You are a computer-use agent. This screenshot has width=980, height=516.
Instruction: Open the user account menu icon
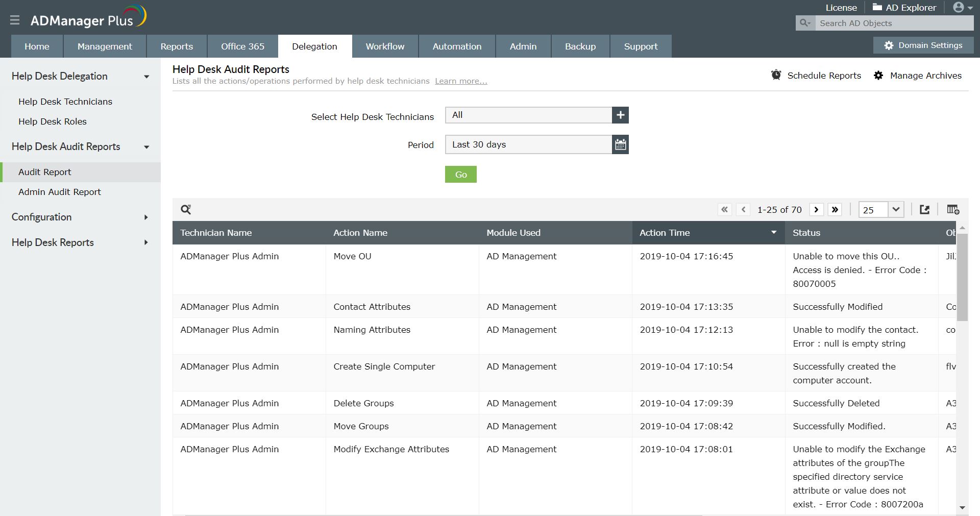[x=963, y=7]
